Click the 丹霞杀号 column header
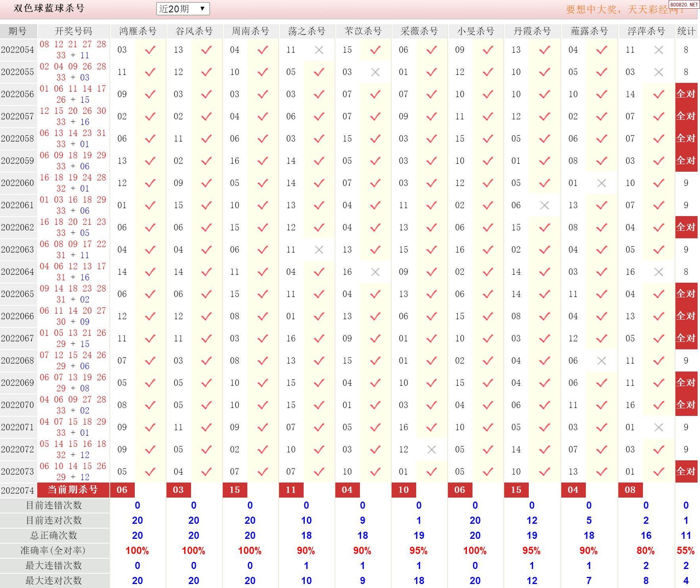700x588 pixels. [x=532, y=31]
